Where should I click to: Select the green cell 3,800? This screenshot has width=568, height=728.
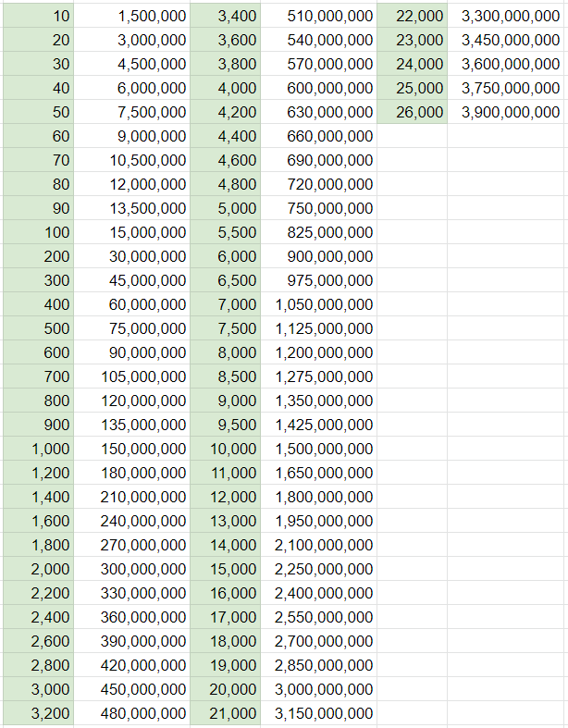coord(225,64)
